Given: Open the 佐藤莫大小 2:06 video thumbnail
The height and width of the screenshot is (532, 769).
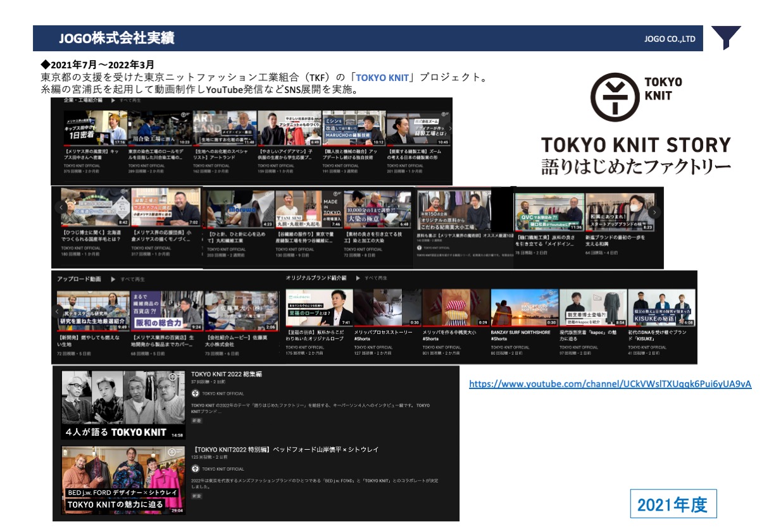Looking at the screenshot, I should pyautogui.click(x=241, y=311).
